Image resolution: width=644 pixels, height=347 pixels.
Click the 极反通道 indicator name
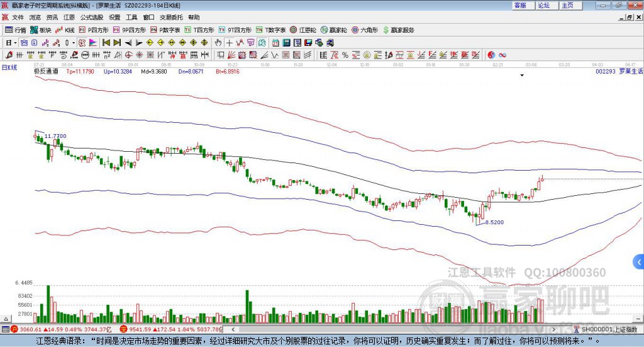pos(46,72)
